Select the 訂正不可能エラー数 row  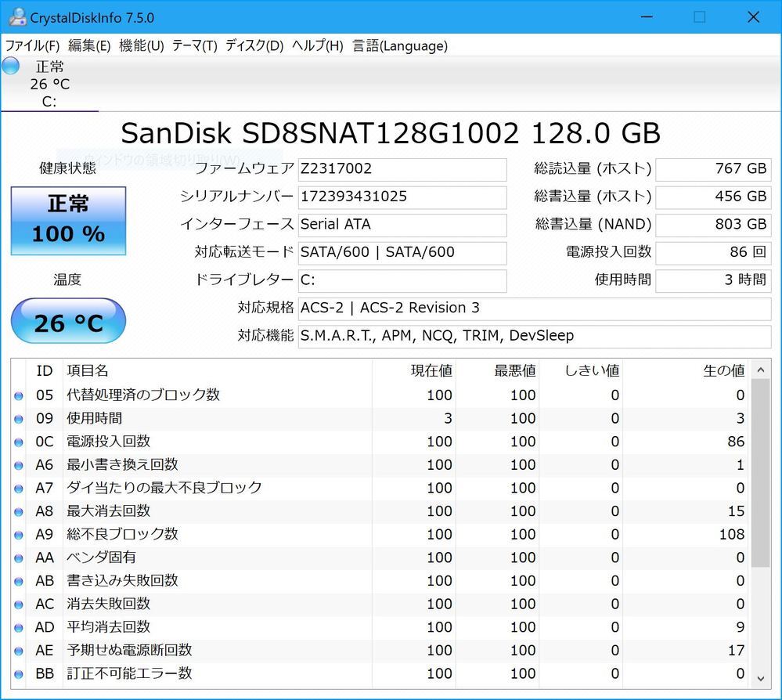pos(380,674)
